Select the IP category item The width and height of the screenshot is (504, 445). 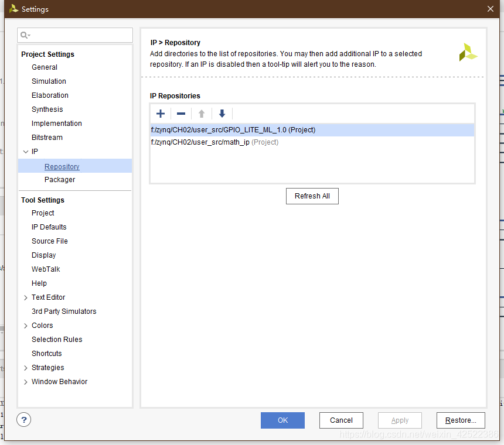coord(35,152)
